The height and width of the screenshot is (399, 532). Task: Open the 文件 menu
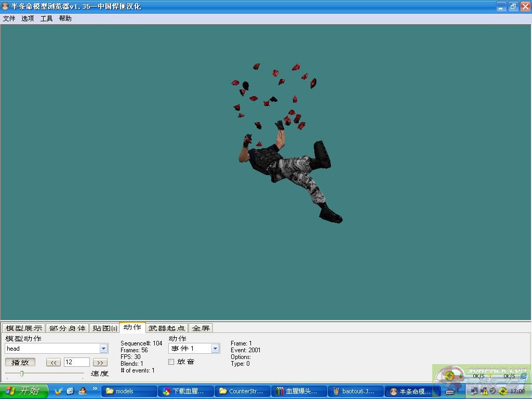click(x=9, y=18)
